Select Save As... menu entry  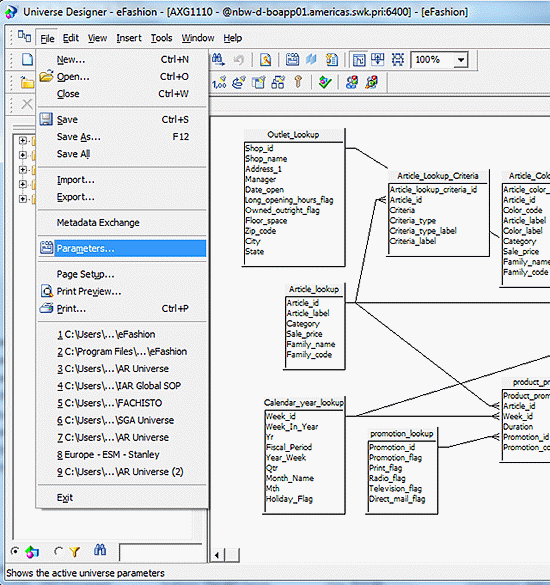(x=122, y=137)
